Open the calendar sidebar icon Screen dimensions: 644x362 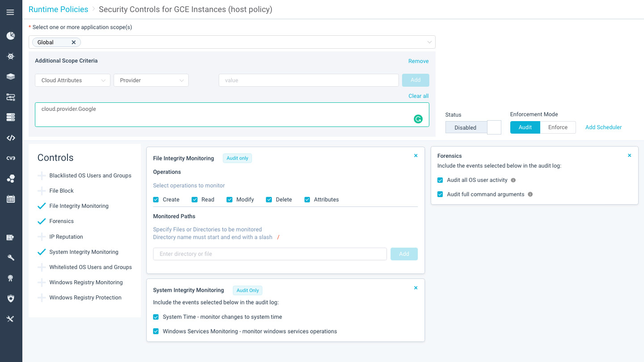[11, 199]
